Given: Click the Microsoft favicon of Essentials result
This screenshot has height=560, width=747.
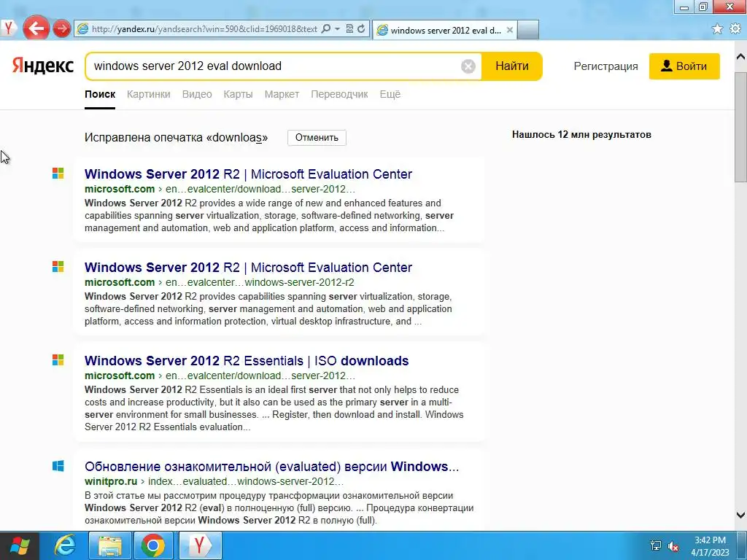Looking at the screenshot, I should pos(58,360).
